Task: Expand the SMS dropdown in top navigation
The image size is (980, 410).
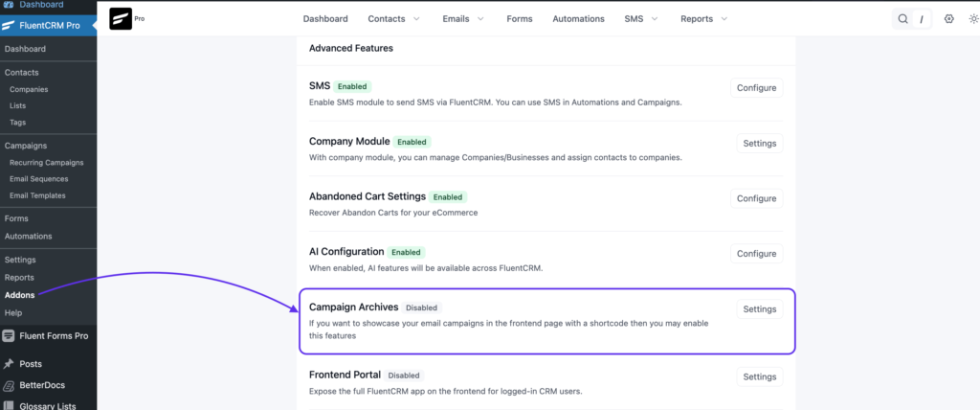Action: [655, 19]
